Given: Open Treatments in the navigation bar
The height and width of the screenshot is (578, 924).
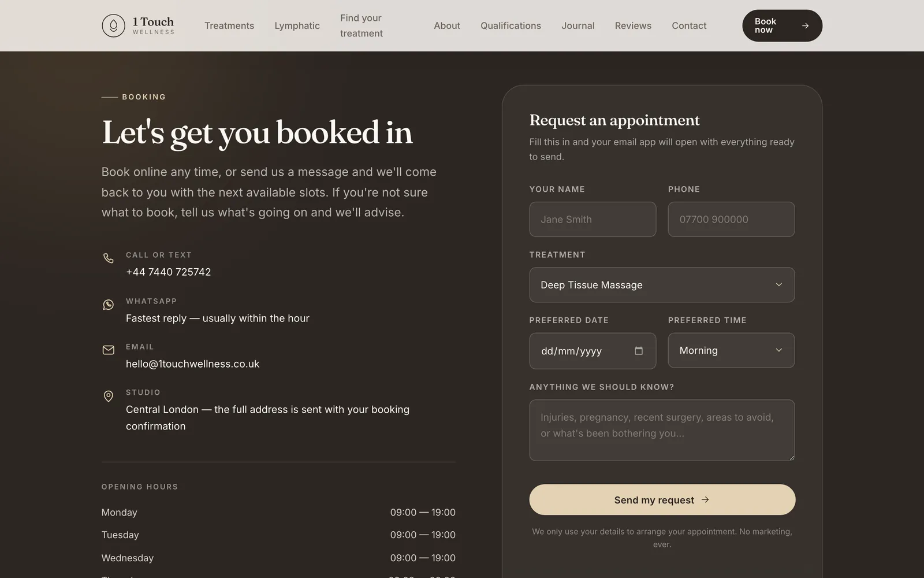Looking at the screenshot, I should point(229,25).
